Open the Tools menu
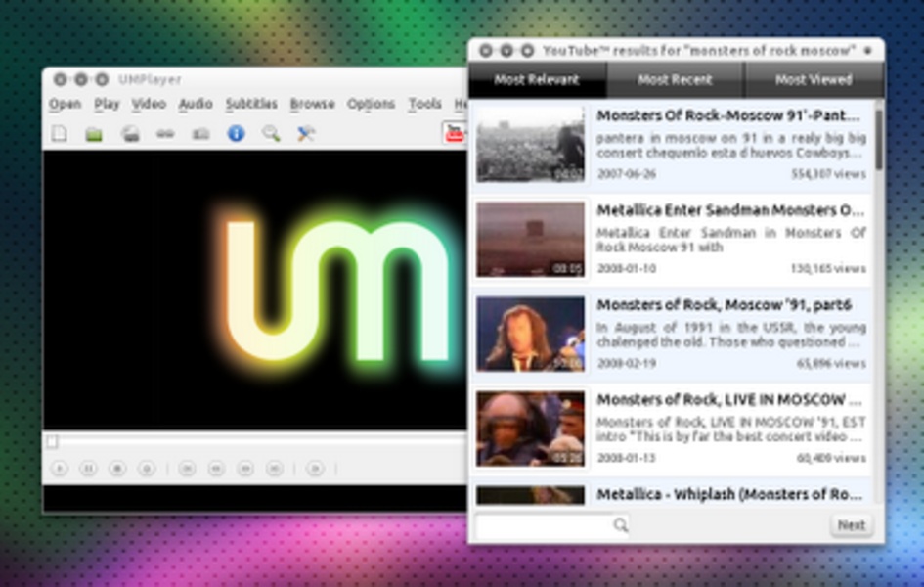This screenshot has height=587, width=924. pos(425,105)
